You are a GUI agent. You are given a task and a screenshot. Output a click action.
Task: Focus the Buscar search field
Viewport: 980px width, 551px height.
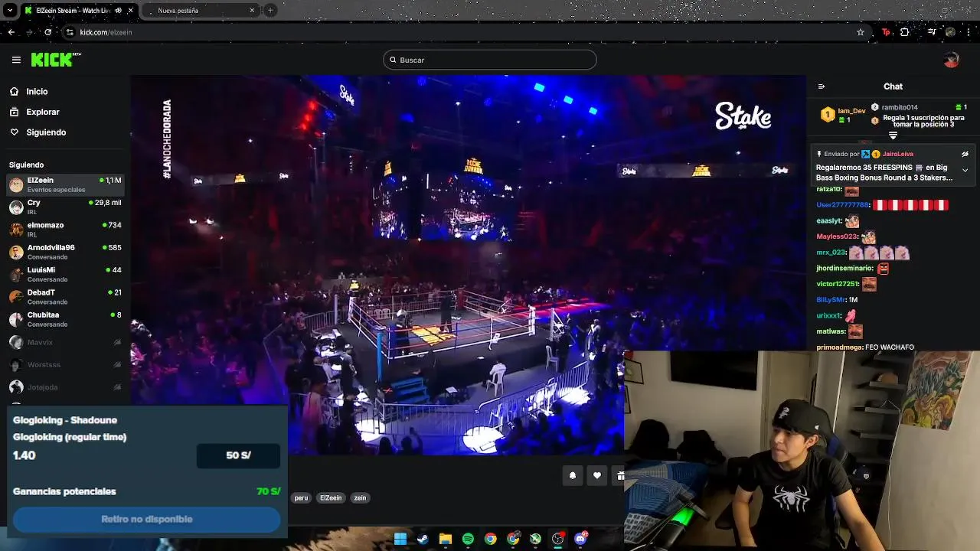(x=490, y=60)
